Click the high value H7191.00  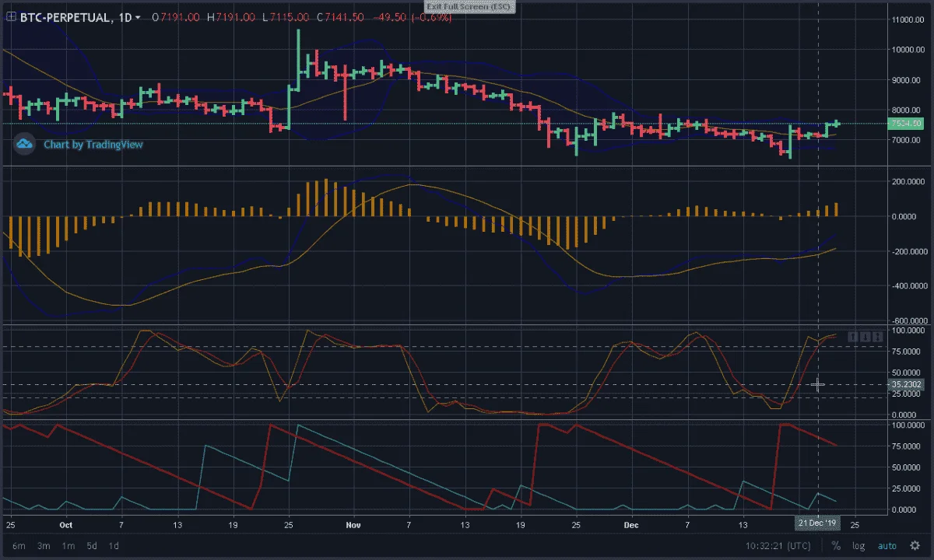point(232,16)
